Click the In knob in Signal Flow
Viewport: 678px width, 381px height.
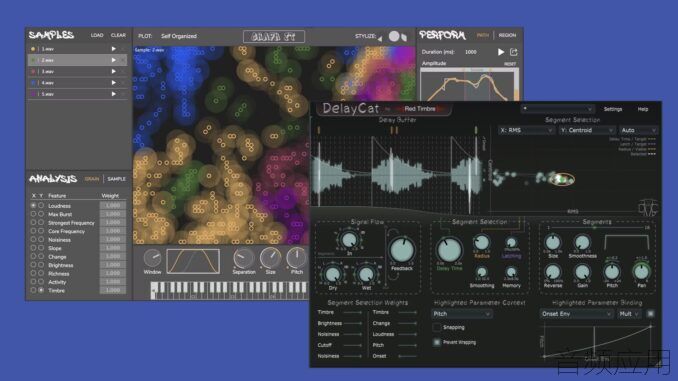click(349, 240)
